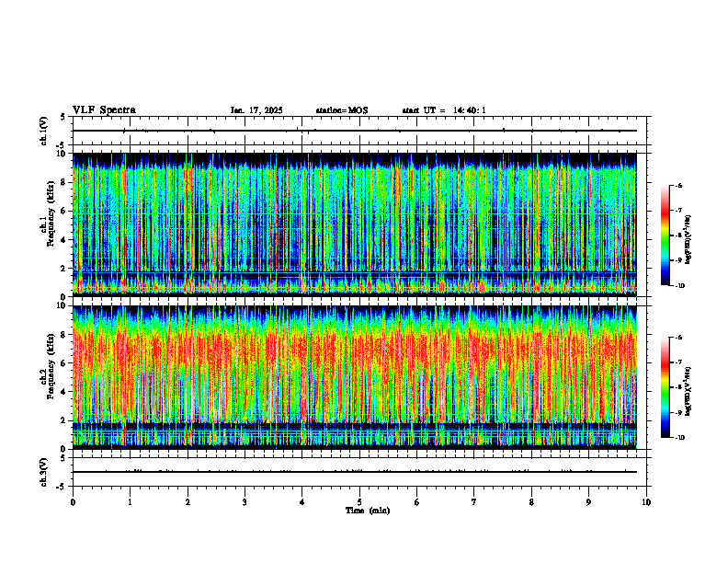The image size is (728, 563).
Task: Click the "Time (min)" x-axis label
Action: pyautogui.click(x=368, y=511)
